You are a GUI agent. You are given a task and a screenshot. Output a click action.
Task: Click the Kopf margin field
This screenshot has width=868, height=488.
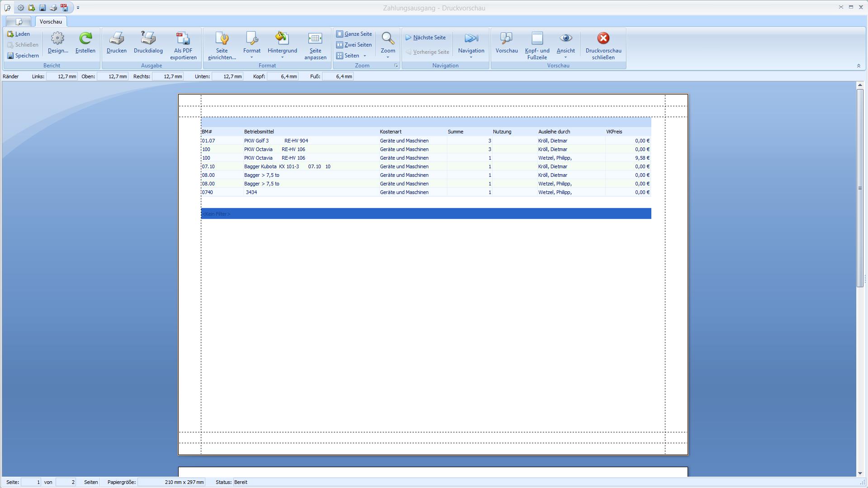pos(282,76)
